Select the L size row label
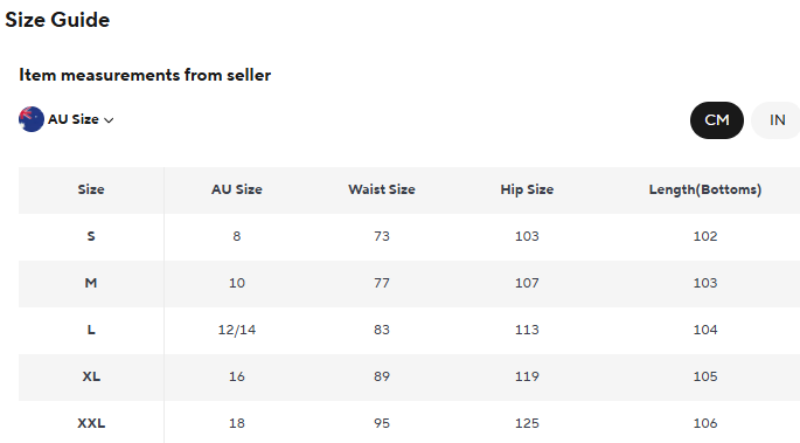 (91, 330)
